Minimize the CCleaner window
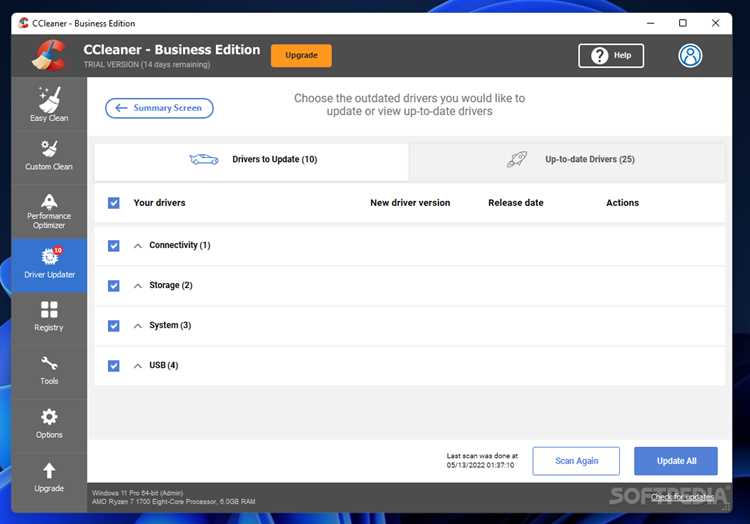Image resolution: width=750 pixels, height=524 pixels. point(651,23)
